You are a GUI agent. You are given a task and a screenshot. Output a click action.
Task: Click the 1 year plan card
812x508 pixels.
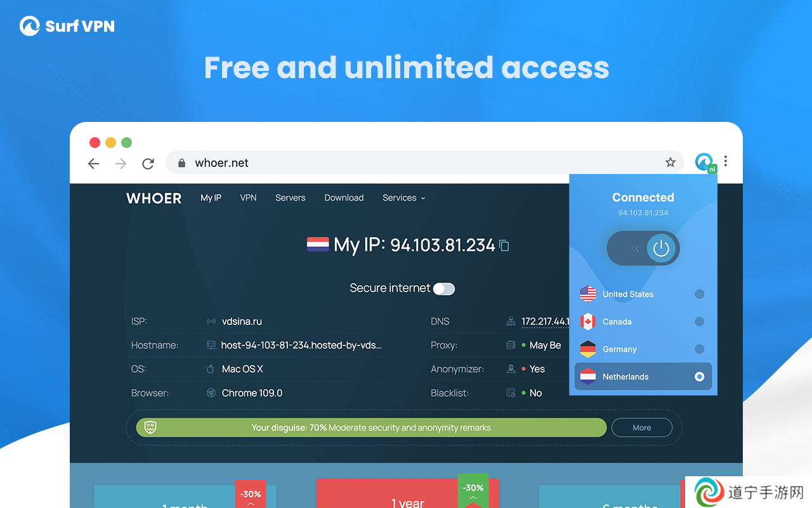coord(408,493)
